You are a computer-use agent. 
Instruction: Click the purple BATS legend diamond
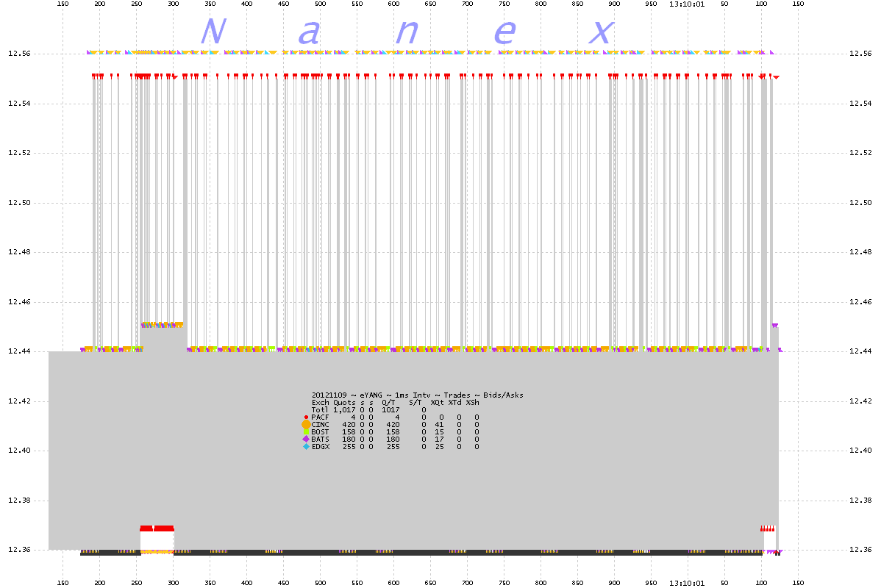[x=306, y=440]
